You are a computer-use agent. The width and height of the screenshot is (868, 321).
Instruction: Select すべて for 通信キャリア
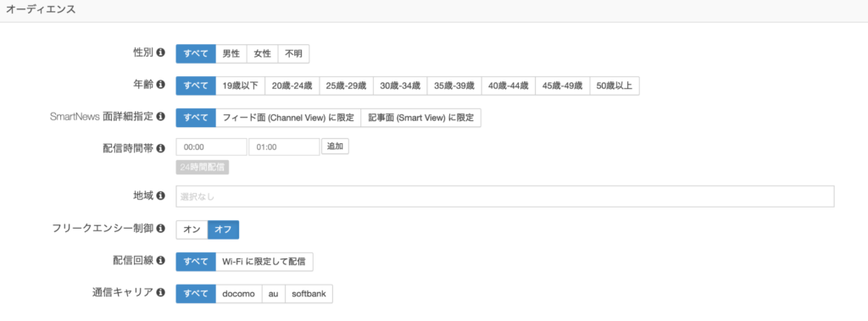tap(196, 293)
